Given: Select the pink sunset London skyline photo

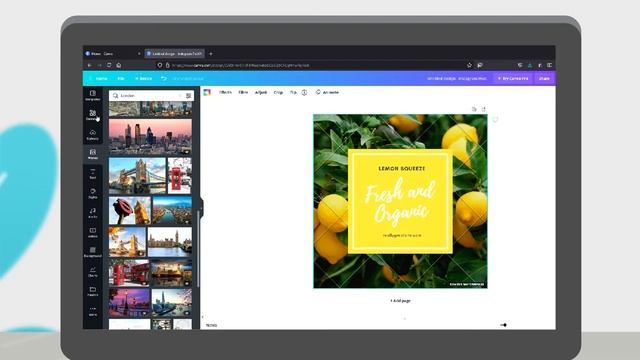Looking at the screenshot, I should click(150, 137).
